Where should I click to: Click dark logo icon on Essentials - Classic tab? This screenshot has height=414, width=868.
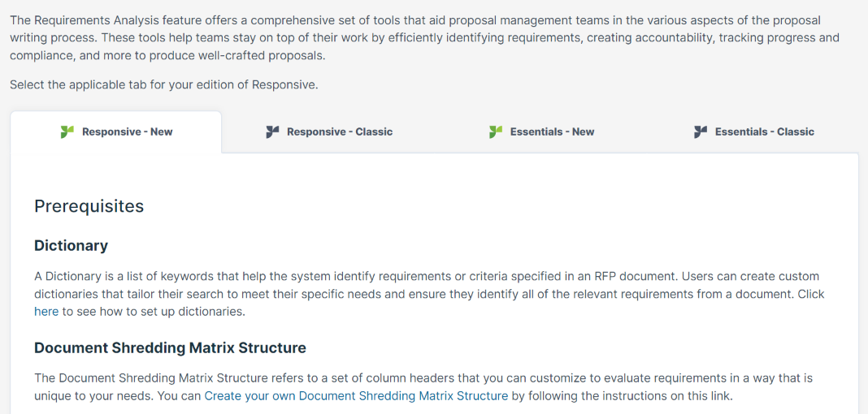[701, 132]
